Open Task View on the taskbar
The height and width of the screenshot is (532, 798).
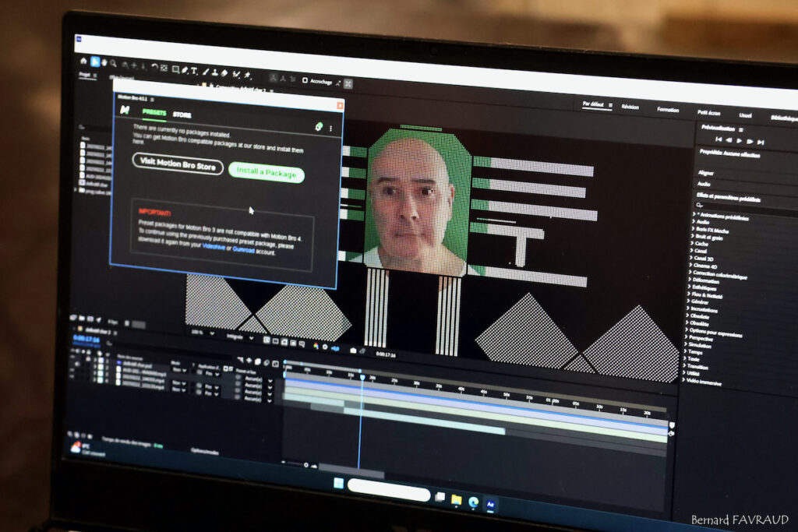pyautogui.click(x=440, y=497)
